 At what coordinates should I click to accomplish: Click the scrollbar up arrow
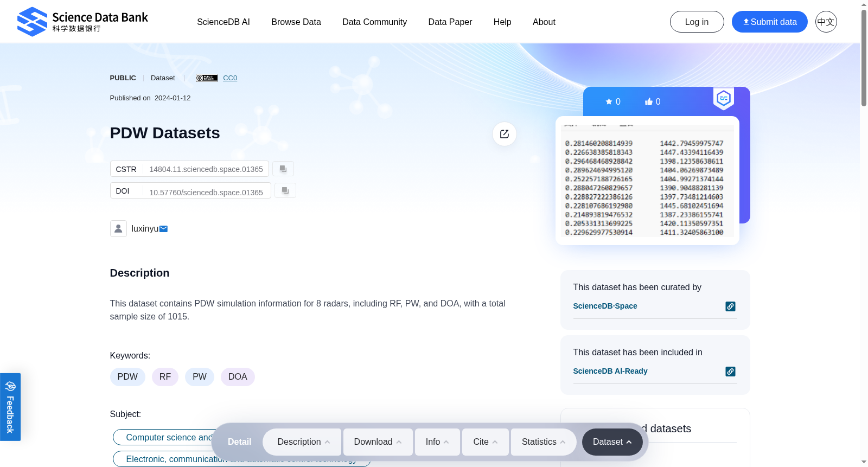click(x=864, y=4)
